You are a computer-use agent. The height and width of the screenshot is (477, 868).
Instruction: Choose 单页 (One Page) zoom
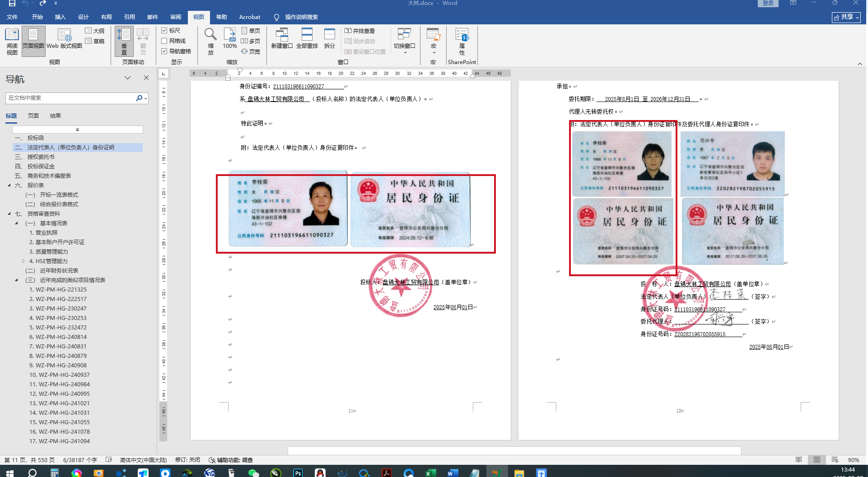pyautogui.click(x=251, y=31)
